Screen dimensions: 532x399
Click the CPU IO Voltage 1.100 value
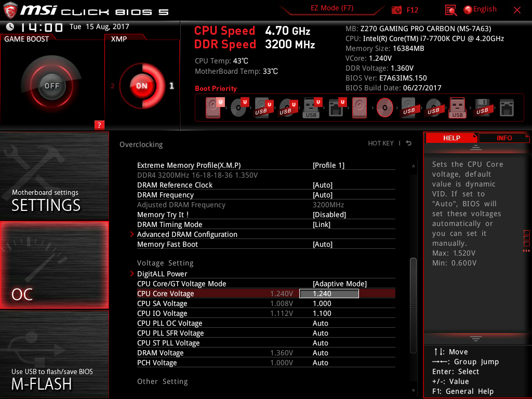coord(322,313)
